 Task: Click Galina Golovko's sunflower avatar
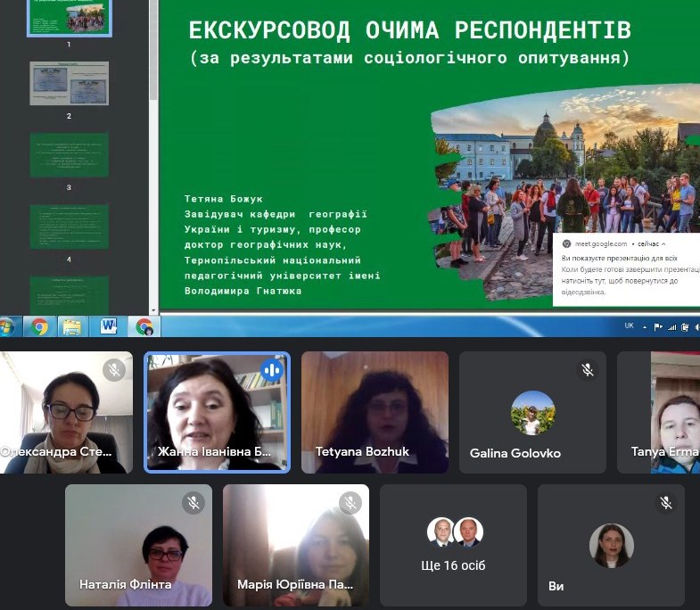coord(533,413)
